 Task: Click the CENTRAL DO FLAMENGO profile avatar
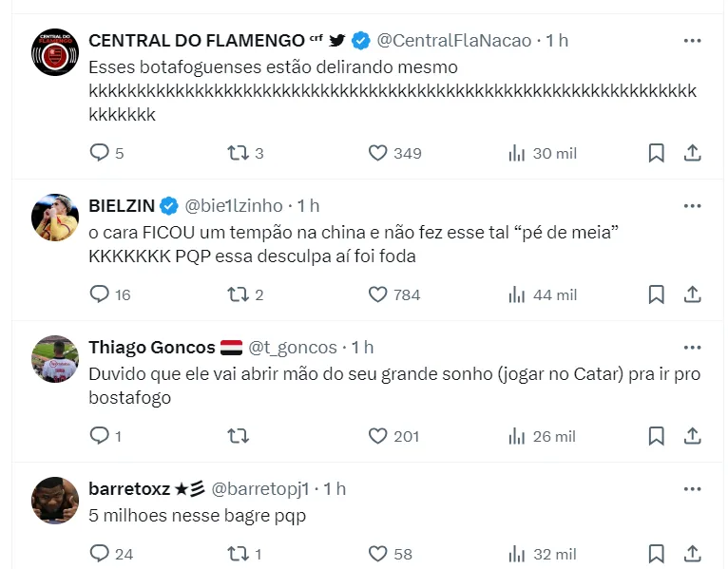(x=55, y=52)
